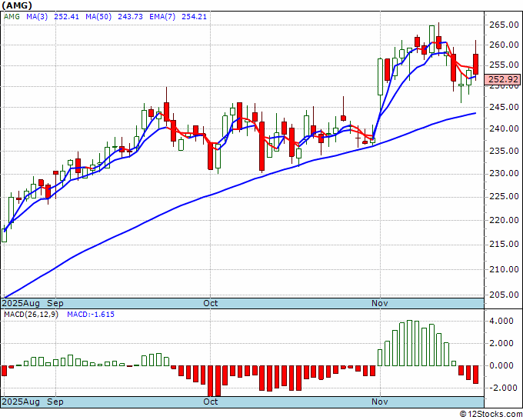Click the MACD(26,12,9) indicator label

click(x=31, y=315)
